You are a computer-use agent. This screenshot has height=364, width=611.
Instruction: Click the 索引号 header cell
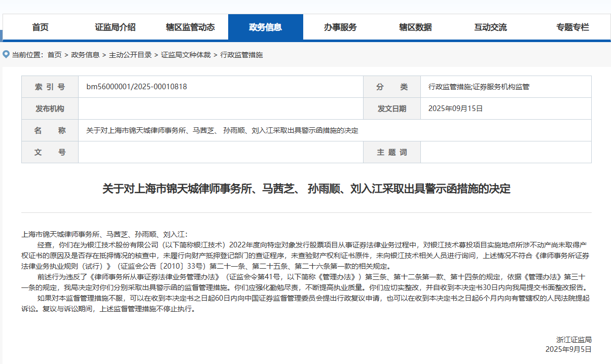(50, 87)
